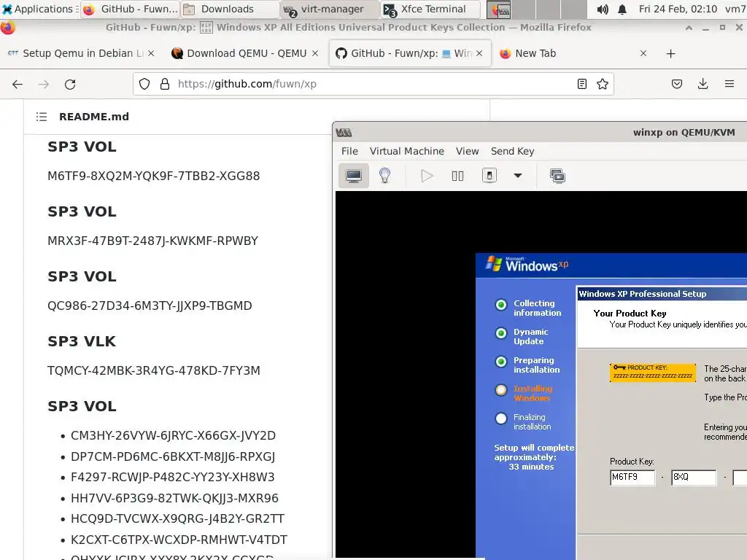
Task: Click key TQMCY-42MBK-3R4YG-478KD-7FY3M text
Action: (153, 370)
